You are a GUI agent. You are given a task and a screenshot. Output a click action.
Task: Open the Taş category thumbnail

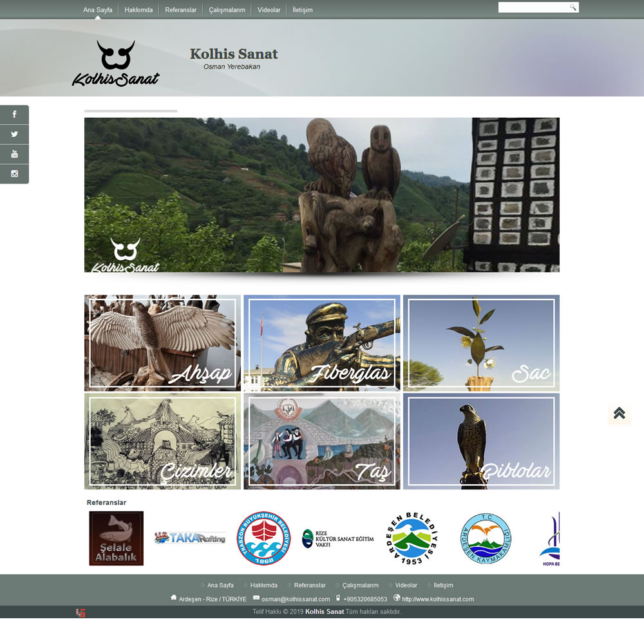(322, 441)
